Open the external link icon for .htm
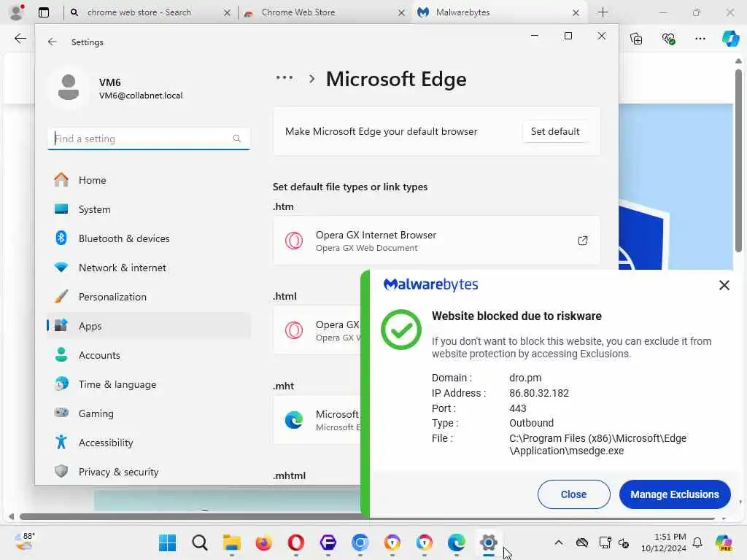This screenshot has width=747, height=560. pyautogui.click(x=582, y=241)
